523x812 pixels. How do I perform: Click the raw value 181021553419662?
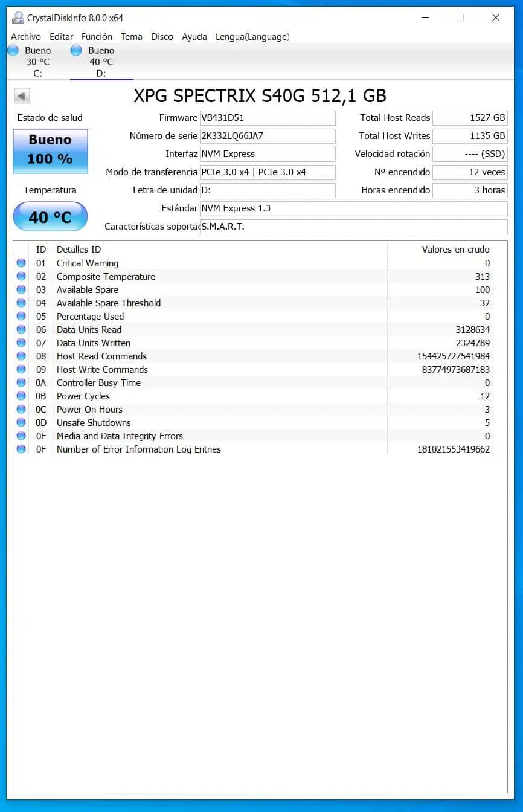pyautogui.click(x=454, y=449)
